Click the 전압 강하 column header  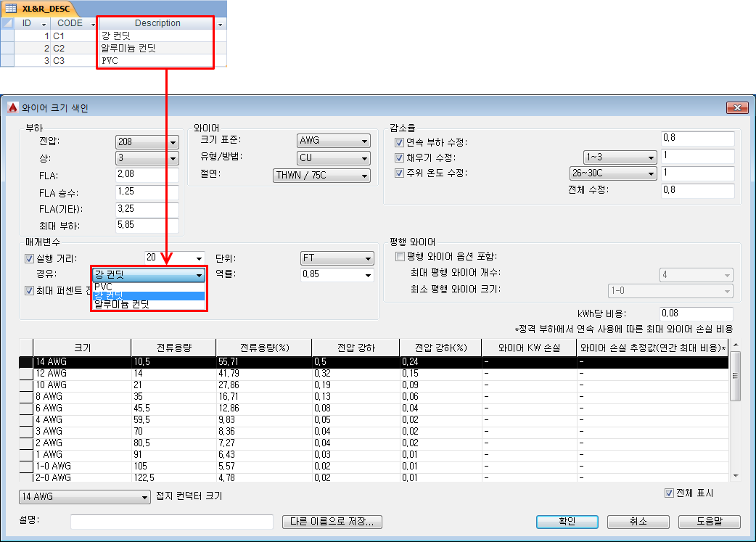tap(356, 348)
